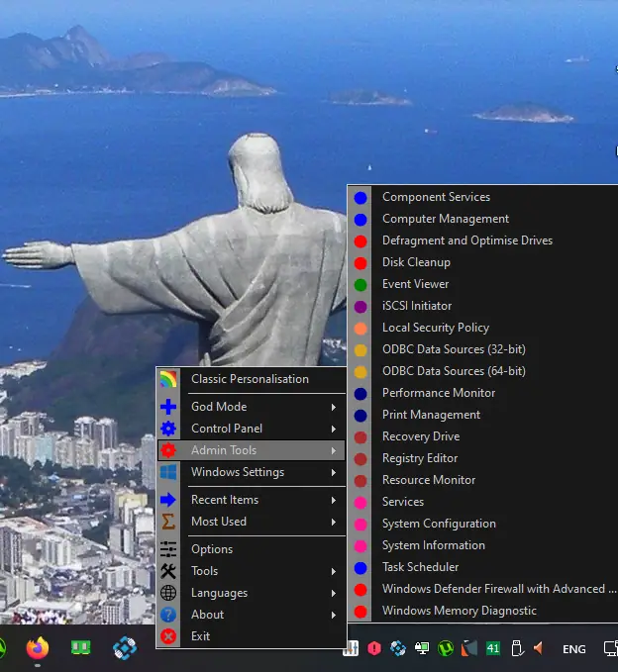Click the blue question mark About icon
Image resolution: width=618 pixels, height=672 pixels.
(x=168, y=615)
